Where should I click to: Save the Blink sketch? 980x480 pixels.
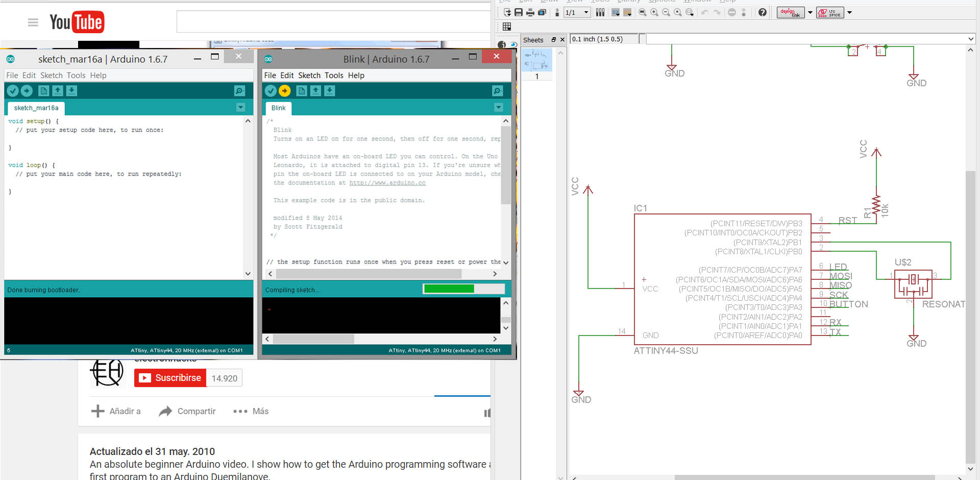click(x=330, y=91)
